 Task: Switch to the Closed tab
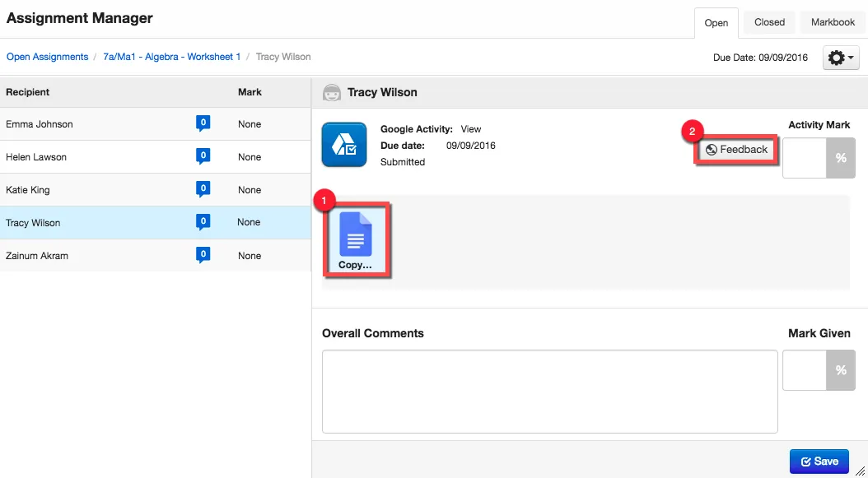coord(769,23)
